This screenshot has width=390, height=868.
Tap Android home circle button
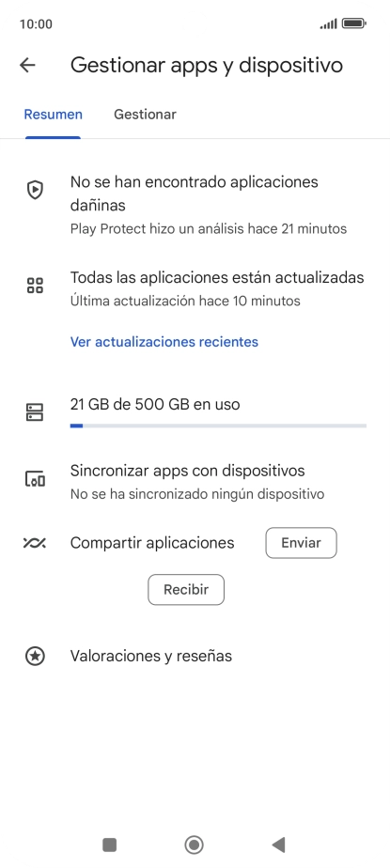(195, 845)
